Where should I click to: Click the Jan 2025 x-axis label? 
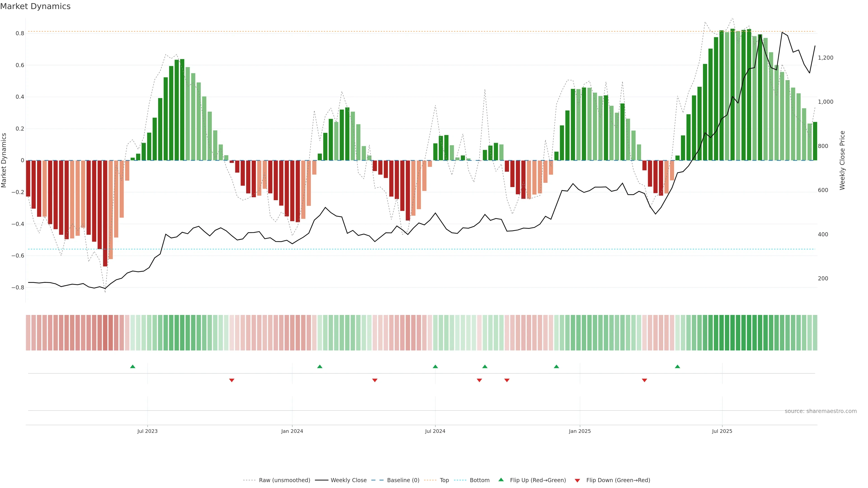point(580,431)
